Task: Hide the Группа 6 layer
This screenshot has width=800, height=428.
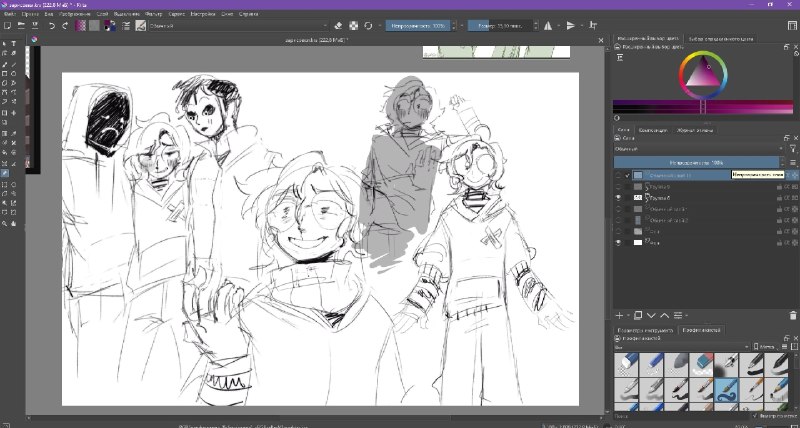Action: tap(618, 198)
